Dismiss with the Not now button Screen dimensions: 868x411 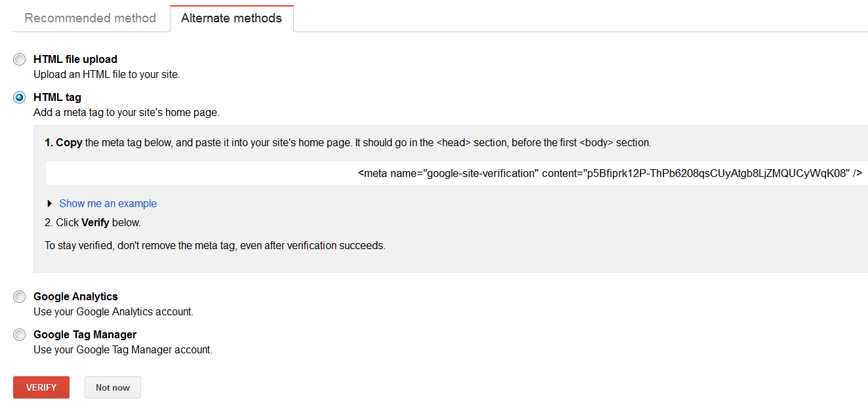click(113, 387)
